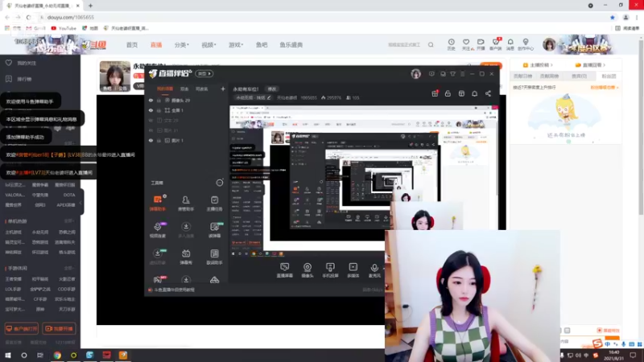
Task: Add a 手机投屏 phone casting source
Action: pos(330,270)
